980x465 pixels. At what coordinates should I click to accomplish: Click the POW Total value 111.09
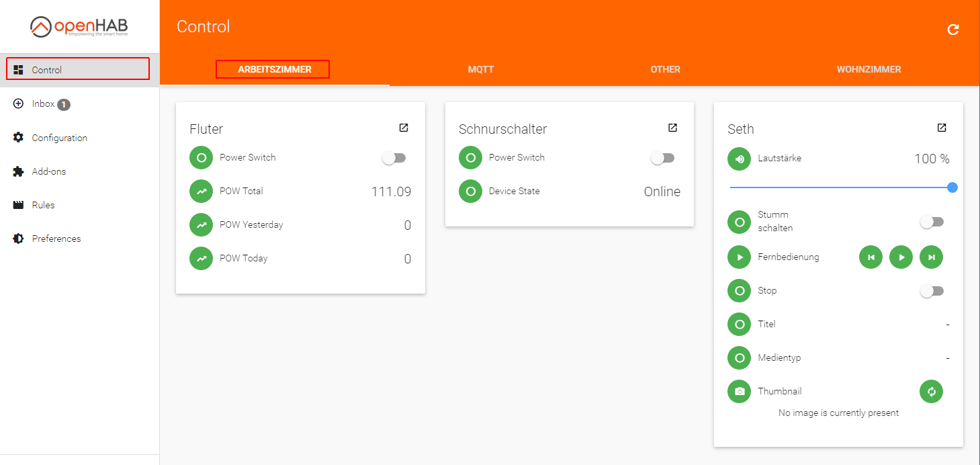pyautogui.click(x=392, y=192)
